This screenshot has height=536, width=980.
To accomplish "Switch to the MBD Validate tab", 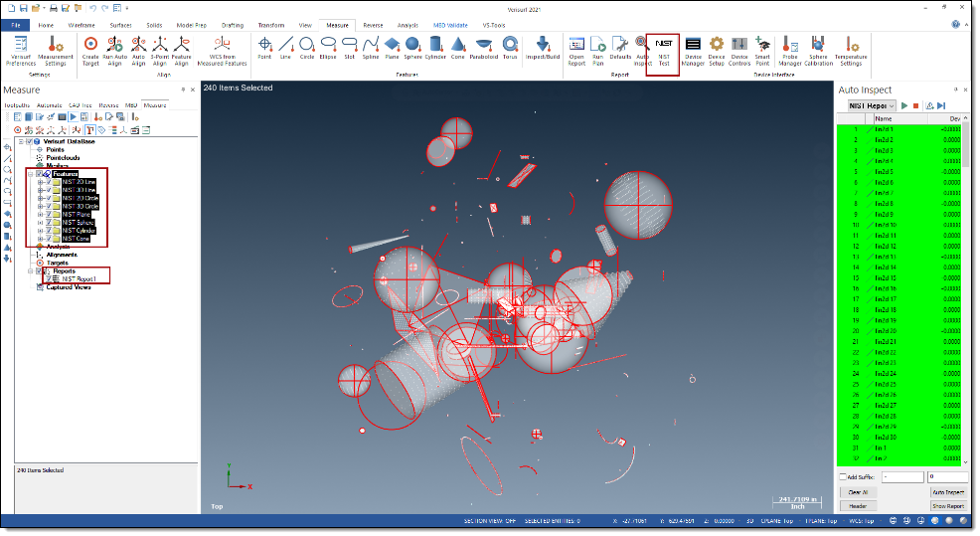I will [x=450, y=25].
